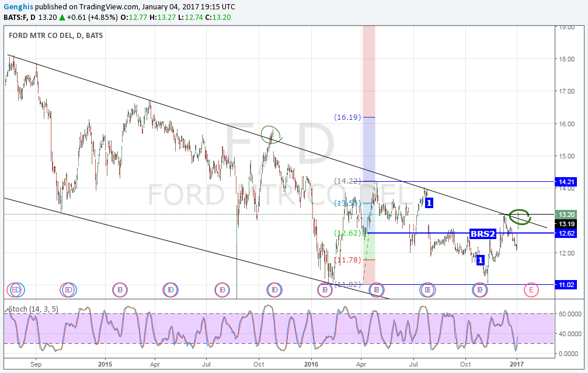Screen dimensions: 588x373
Task: Click the leftmost earnings and dividend marker
Action: [x=16, y=290]
